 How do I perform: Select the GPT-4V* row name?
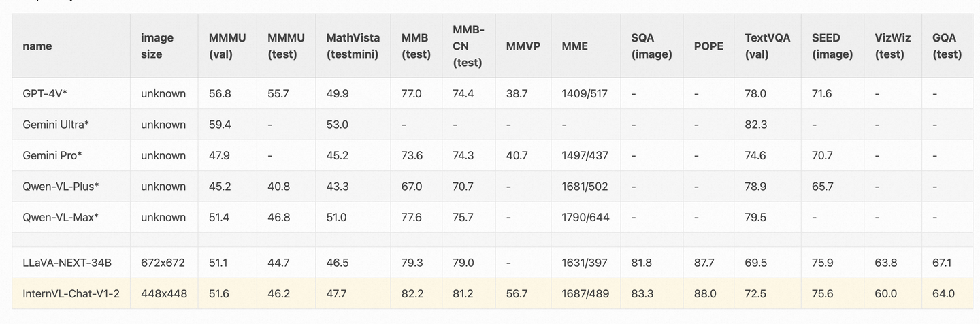(x=45, y=93)
